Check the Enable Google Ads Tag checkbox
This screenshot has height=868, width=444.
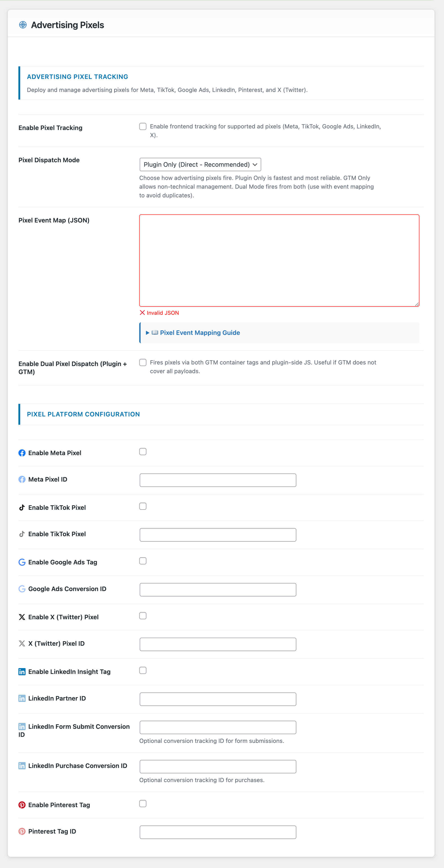pos(143,561)
